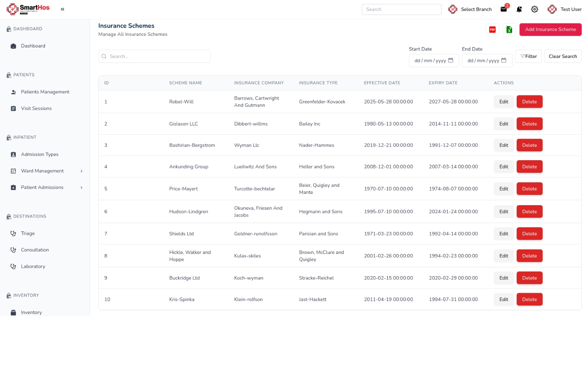Go to Patients Management page
This screenshot has width=588, height=367.
tap(45, 92)
